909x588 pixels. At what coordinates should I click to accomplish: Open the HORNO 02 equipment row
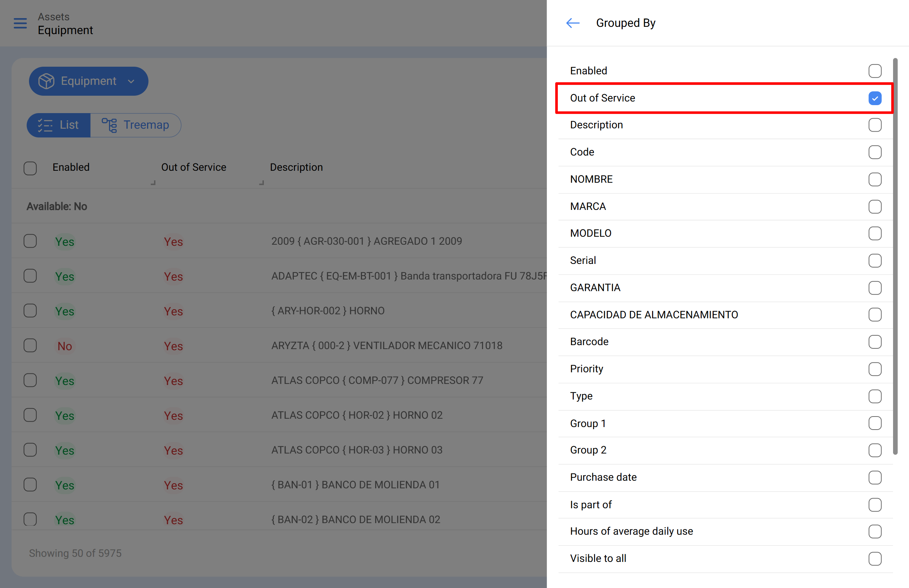point(279,415)
